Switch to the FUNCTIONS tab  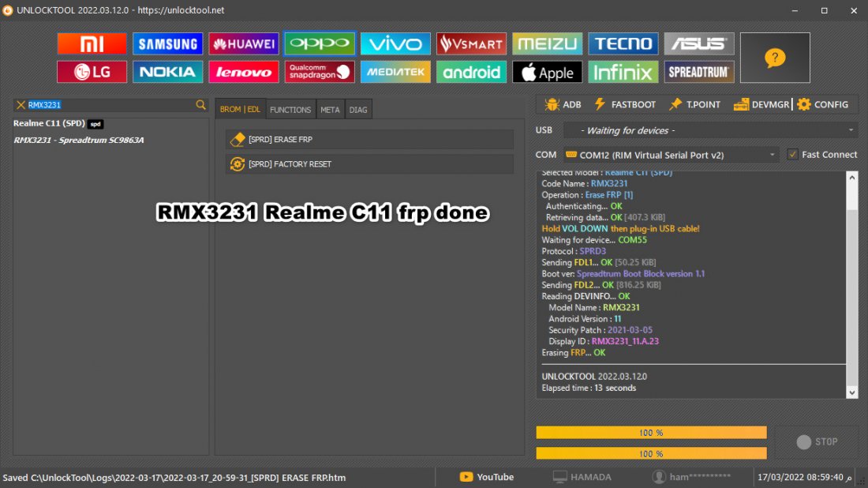point(290,110)
